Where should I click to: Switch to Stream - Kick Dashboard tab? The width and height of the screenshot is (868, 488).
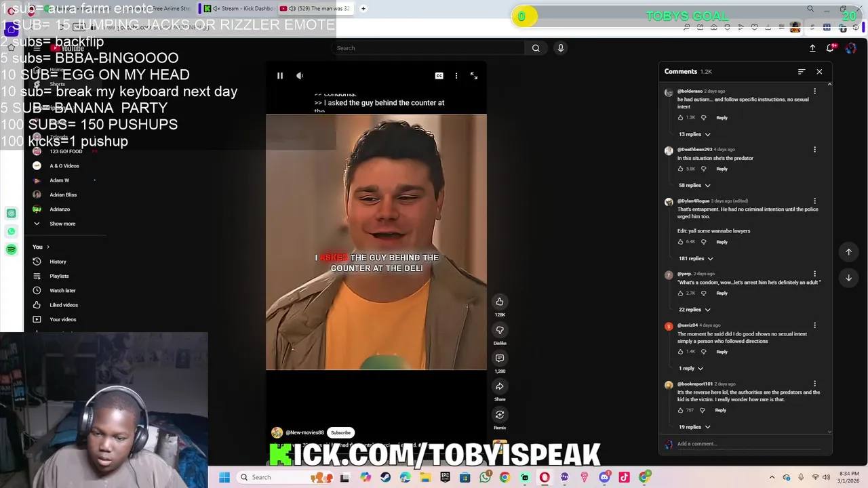pos(239,9)
